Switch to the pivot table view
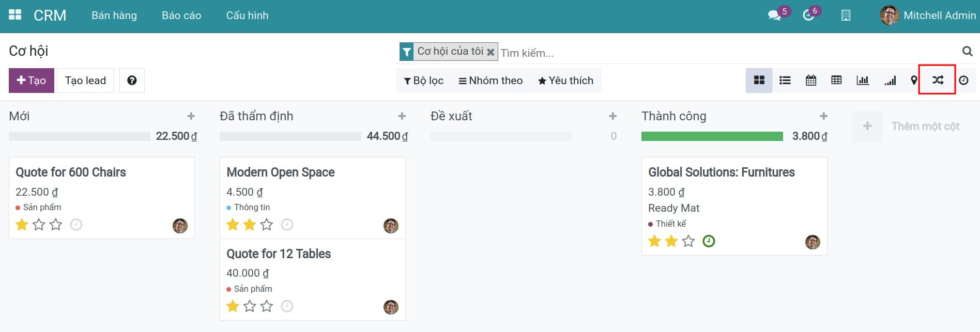This screenshot has width=980, height=332. click(x=836, y=81)
